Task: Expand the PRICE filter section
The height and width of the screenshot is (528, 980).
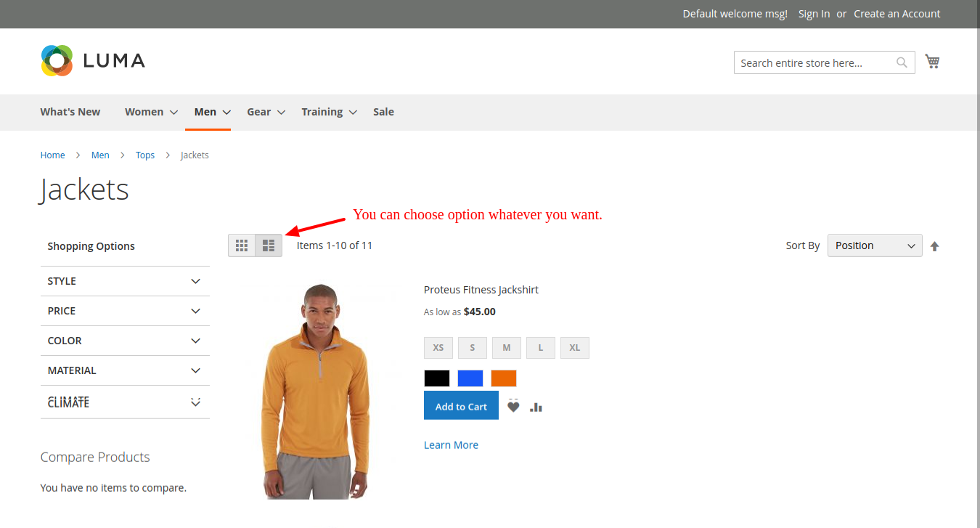Action: [125, 311]
